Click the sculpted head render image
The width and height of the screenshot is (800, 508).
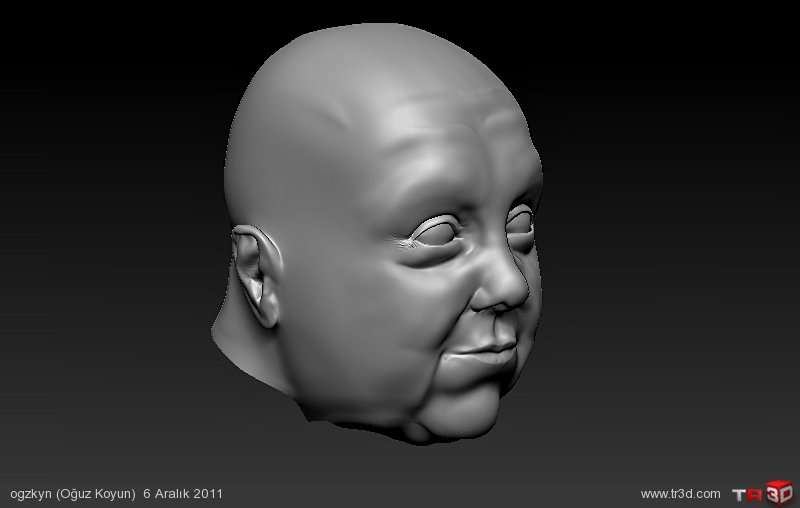[x=378, y=234]
